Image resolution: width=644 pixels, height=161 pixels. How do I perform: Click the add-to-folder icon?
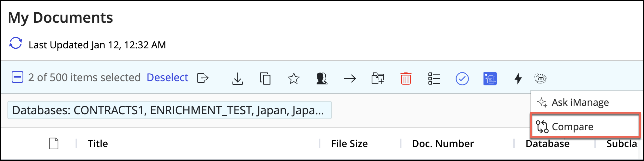click(378, 79)
